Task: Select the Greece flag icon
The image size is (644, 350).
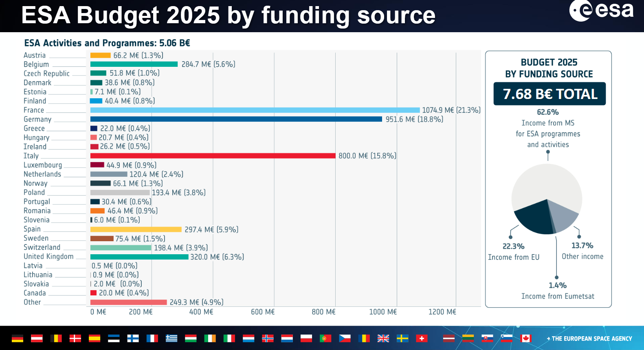Action: [171, 338]
